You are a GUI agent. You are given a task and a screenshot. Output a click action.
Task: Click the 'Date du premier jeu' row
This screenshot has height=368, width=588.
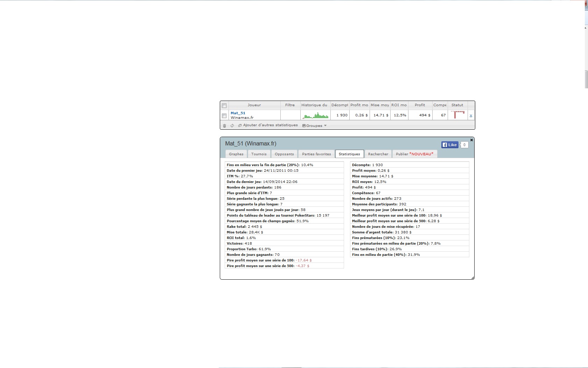click(x=284, y=171)
